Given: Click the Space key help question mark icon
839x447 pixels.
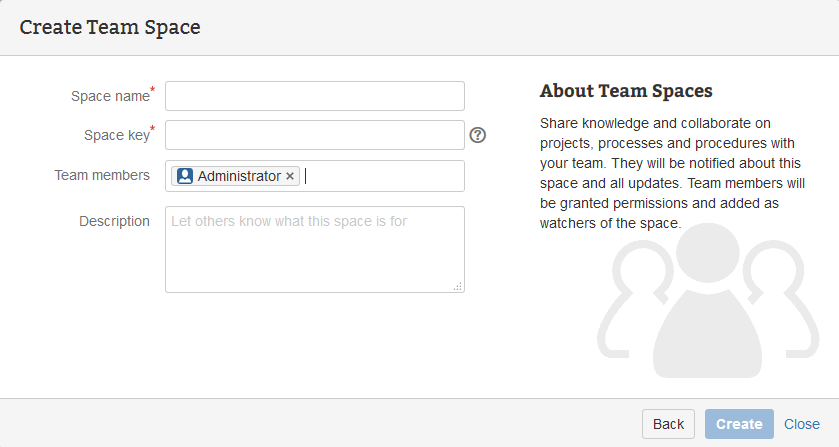Looking at the screenshot, I should click(x=478, y=135).
